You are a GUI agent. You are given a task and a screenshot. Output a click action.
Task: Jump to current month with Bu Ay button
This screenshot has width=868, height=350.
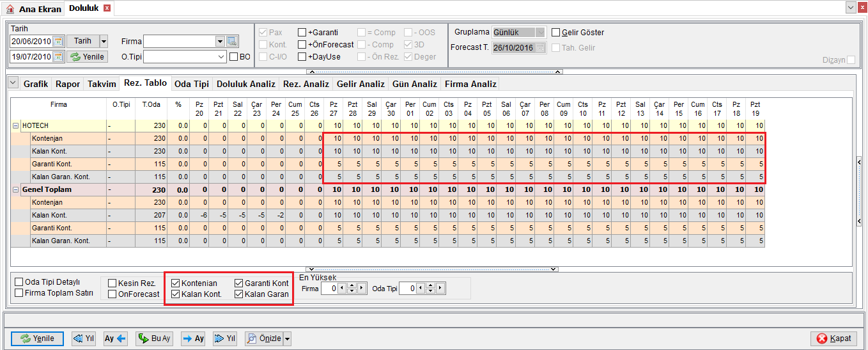point(154,338)
